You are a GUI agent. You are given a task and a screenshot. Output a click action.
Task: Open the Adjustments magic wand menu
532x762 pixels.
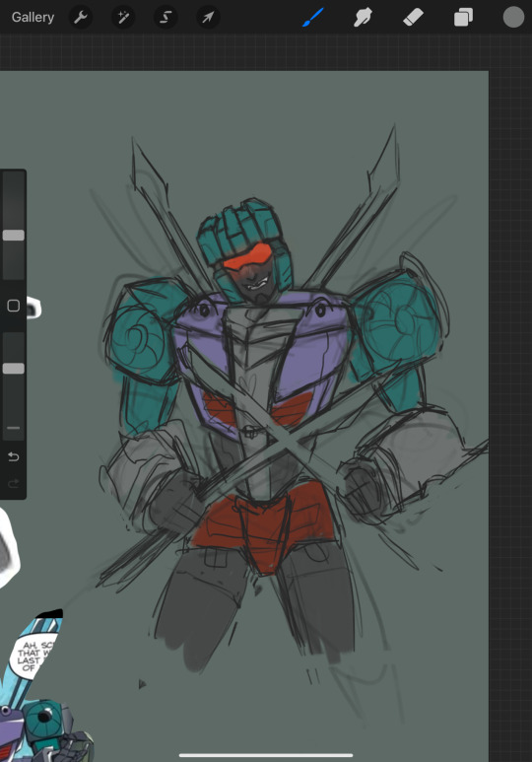[x=123, y=18]
